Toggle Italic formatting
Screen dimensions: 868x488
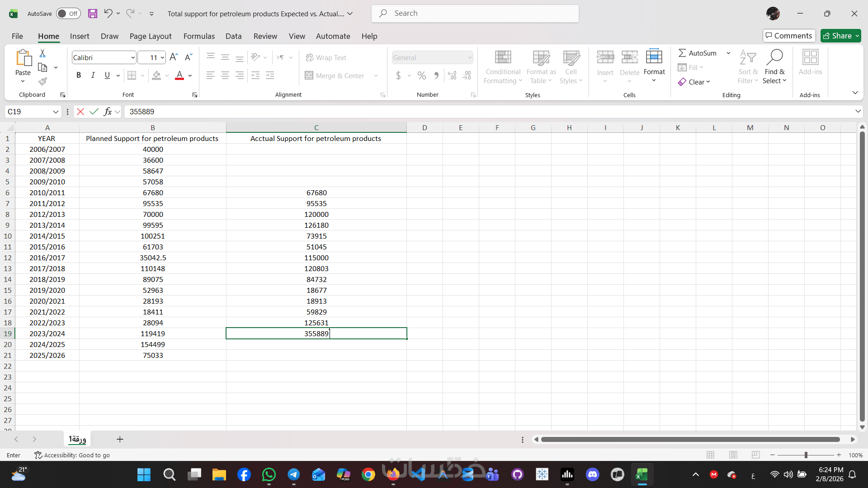(93, 75)
